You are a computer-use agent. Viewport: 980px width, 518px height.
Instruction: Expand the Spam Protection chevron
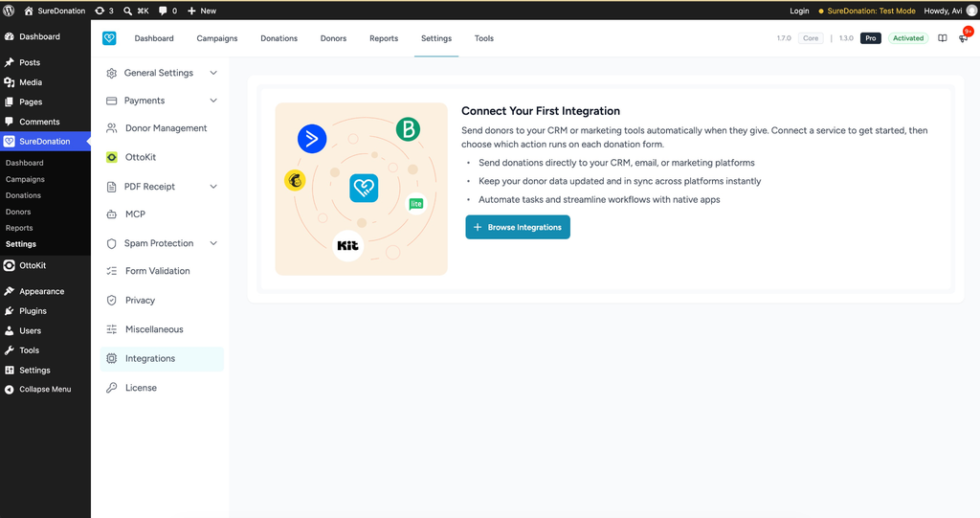click(213, 243)
